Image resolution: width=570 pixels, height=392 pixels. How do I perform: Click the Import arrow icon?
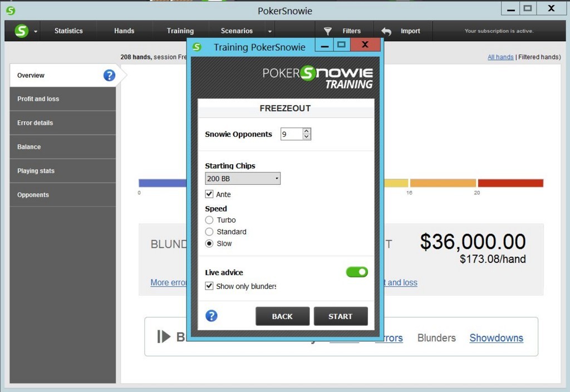click(386, 32)
